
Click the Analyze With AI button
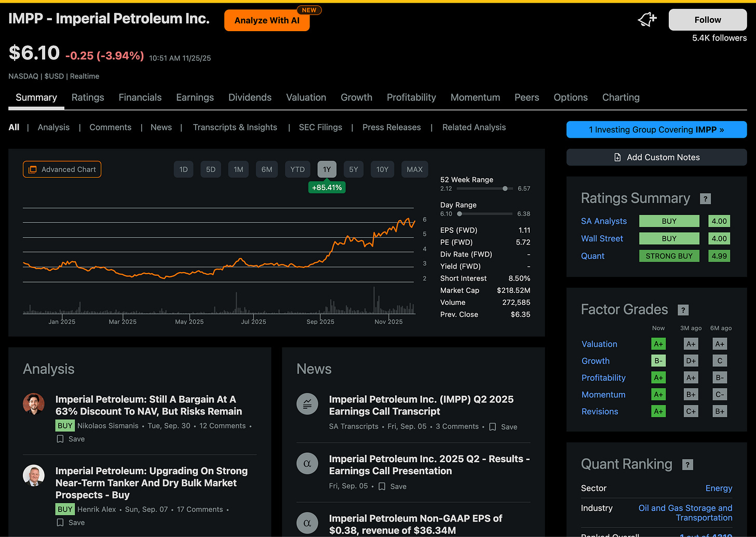click(x=267, y=20)
